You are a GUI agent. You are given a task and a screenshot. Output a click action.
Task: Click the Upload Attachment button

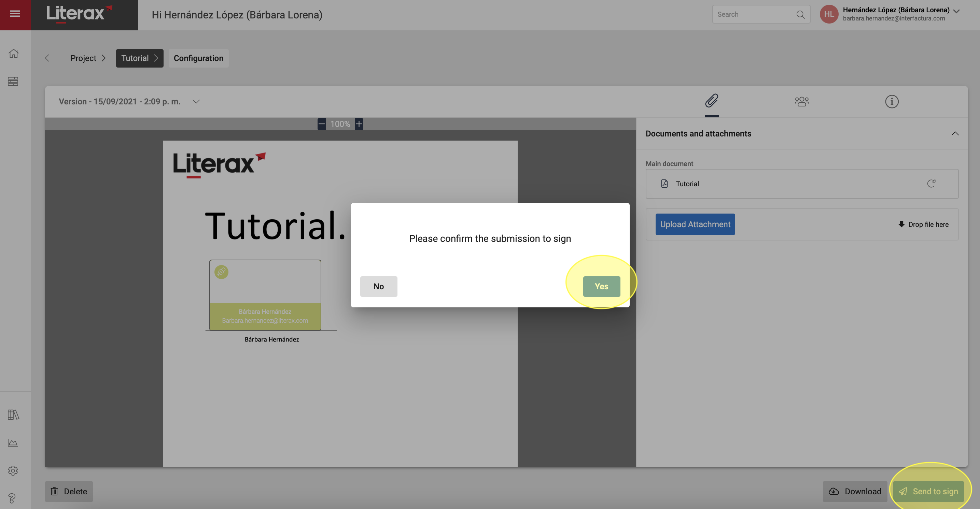[x=695, y=224]
